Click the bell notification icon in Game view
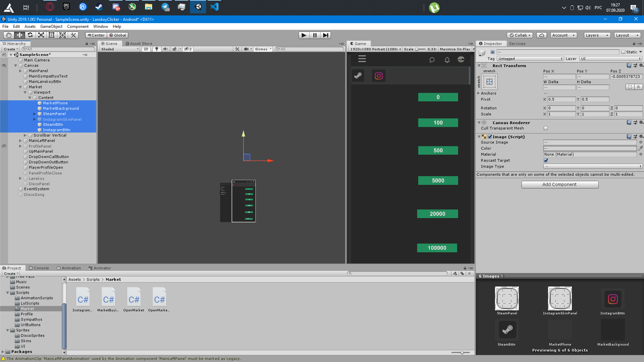The image size is (644, 362). (447, 60)
